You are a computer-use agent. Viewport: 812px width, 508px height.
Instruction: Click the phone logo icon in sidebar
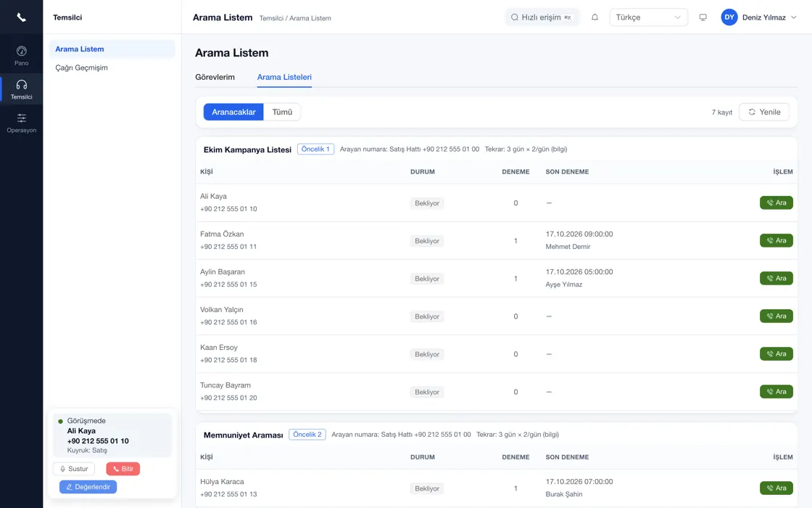pyautogui.click(x=21, y=17)
